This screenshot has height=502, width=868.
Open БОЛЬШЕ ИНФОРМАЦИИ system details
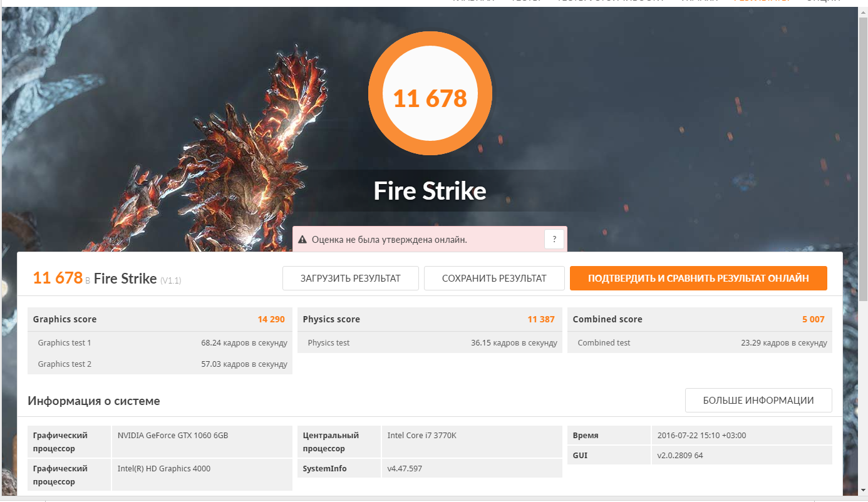[x=758, y=401]
